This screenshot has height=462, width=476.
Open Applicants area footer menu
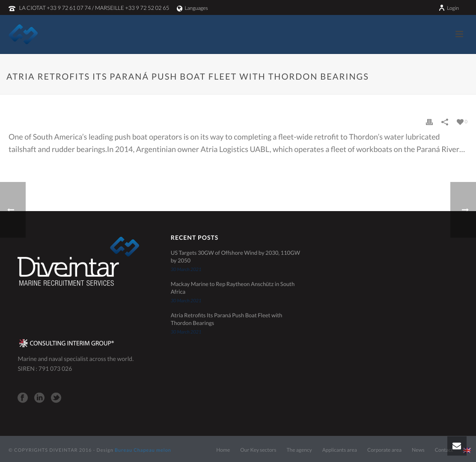[x=339, y=450]
